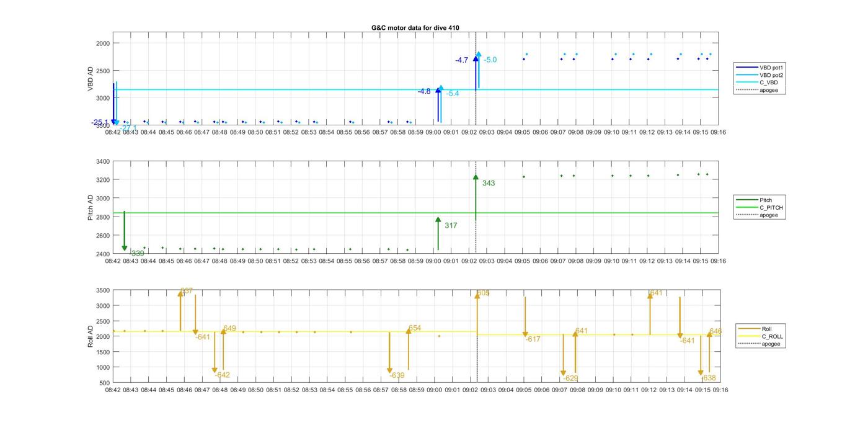
Task: Click the 'Roll AD' y-axis label
Action: pyautogui.click(x=91, y=336)
